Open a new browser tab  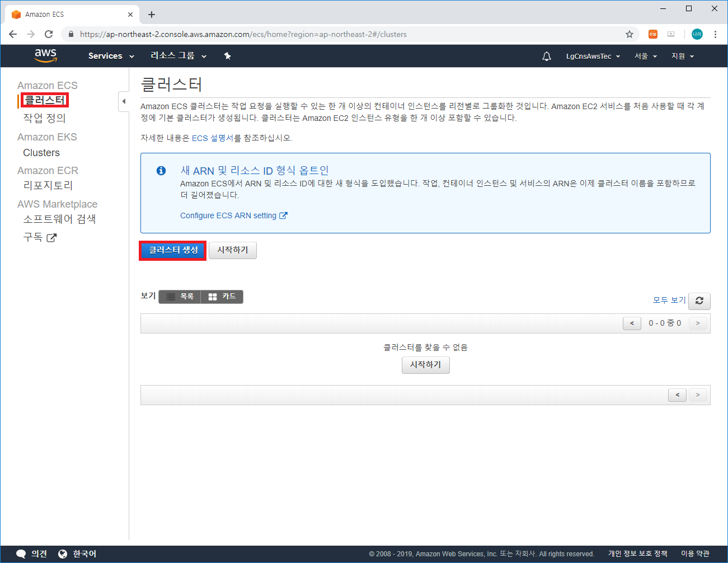click(x=152, y=15)
